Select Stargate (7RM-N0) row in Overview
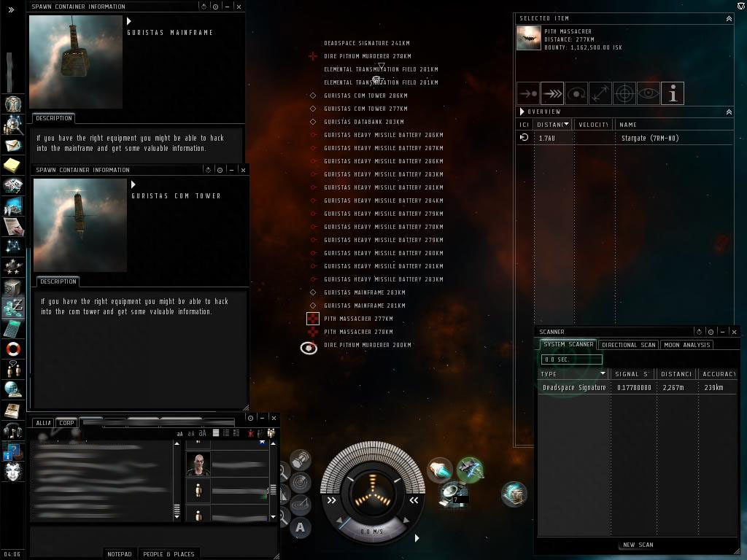The image size is (747, 560). (x=624, y=138)
